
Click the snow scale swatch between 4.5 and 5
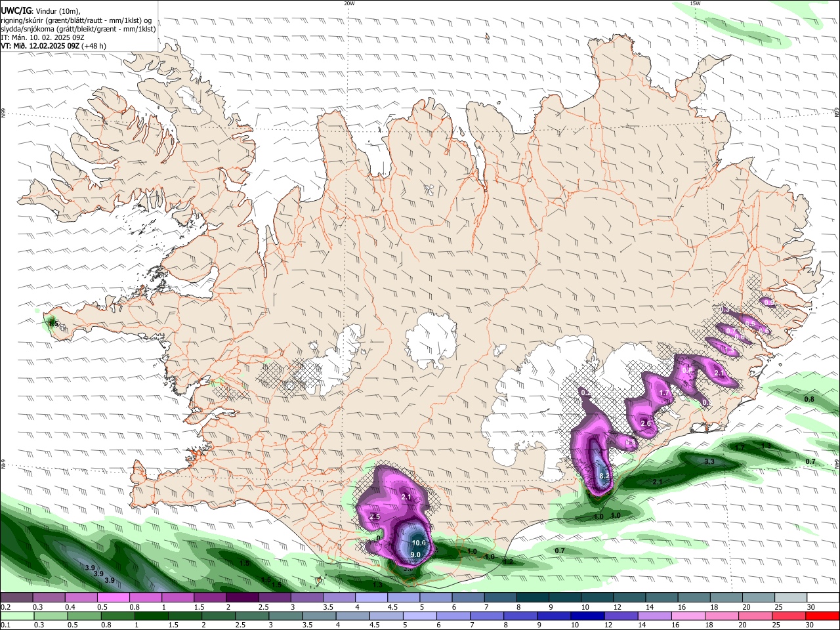click(x=402, y=598)
